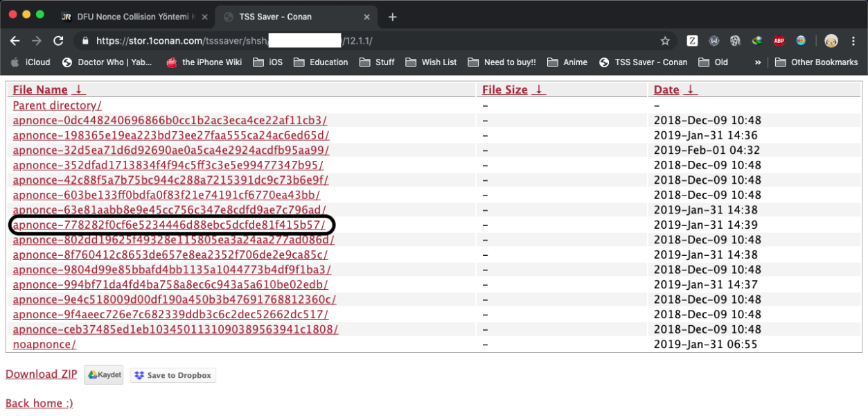This screenshot has width=868, height=416.
Task: Reload the page with refresh icon
Action: [59, 41]
